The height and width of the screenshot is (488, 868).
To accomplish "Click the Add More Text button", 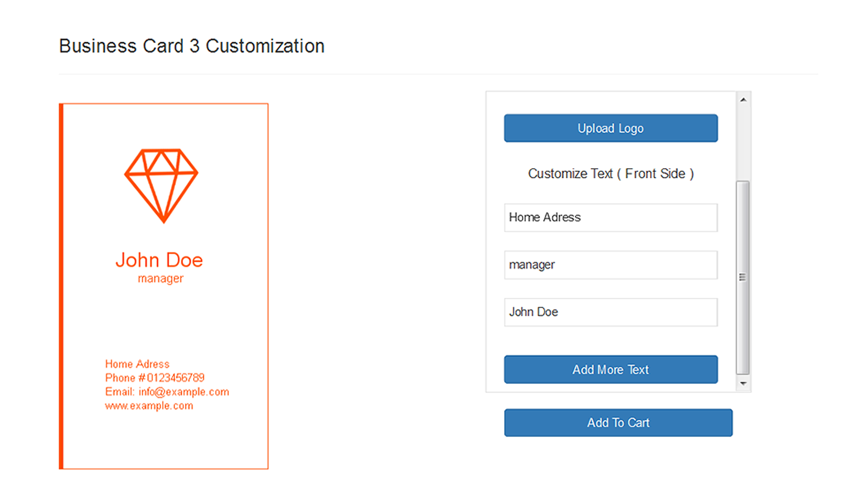I will pyautogui.click(x=610, y=369).
